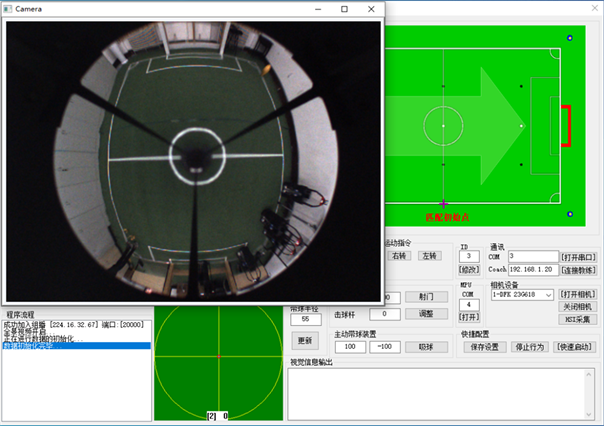Click the Coach IP address input field

(x=532, y=270)
